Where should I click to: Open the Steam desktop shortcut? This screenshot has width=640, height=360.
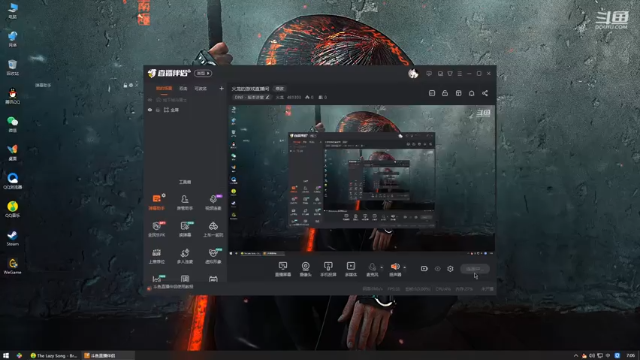[x=12, y=238]
